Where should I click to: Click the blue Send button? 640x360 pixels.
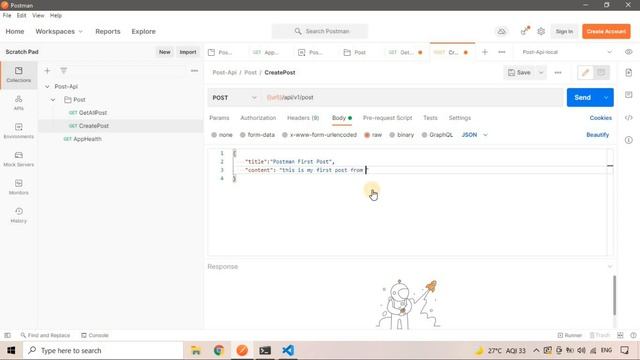click(582, 98)
